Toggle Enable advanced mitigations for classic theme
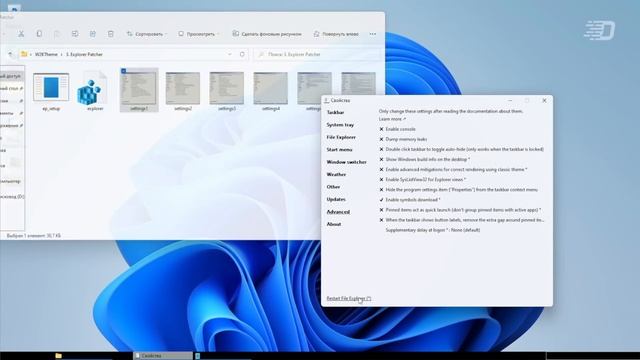The width and height of the screenshot is (640, 360). coord(453,169)
